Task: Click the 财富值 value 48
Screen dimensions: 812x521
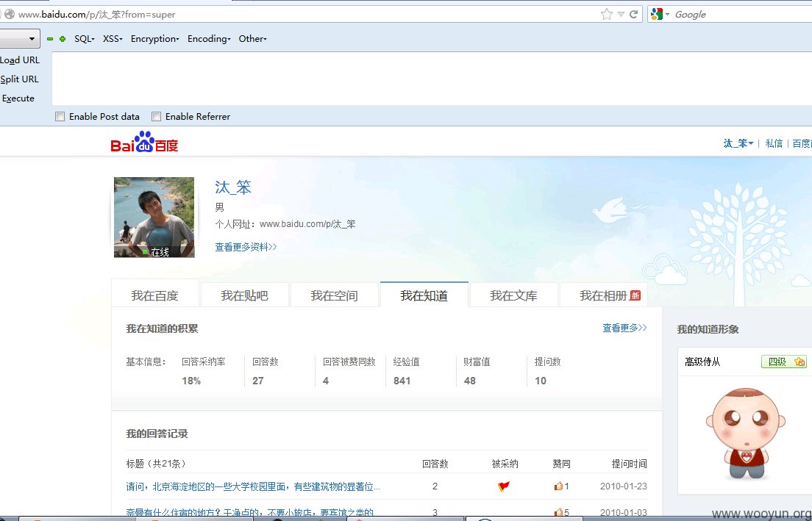Action: tap(470, 381)
